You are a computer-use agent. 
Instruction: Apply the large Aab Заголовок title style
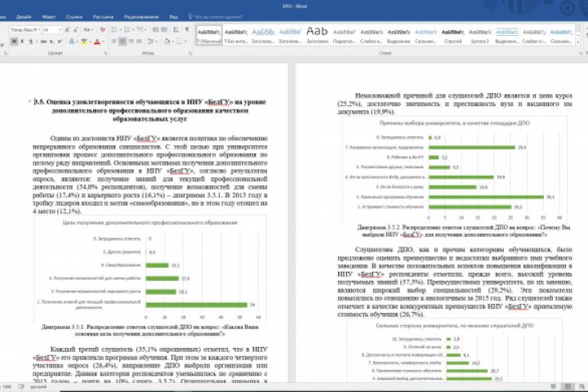point(317,35)
